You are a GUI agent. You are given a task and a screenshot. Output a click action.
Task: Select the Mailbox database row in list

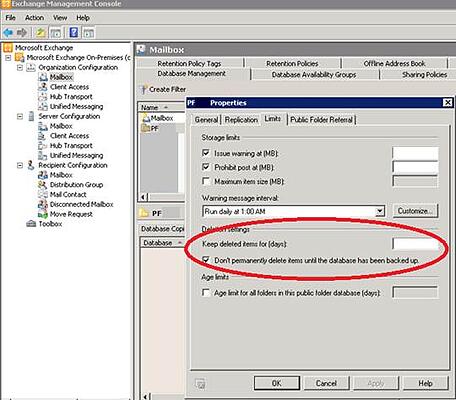[x=162, y=118]
